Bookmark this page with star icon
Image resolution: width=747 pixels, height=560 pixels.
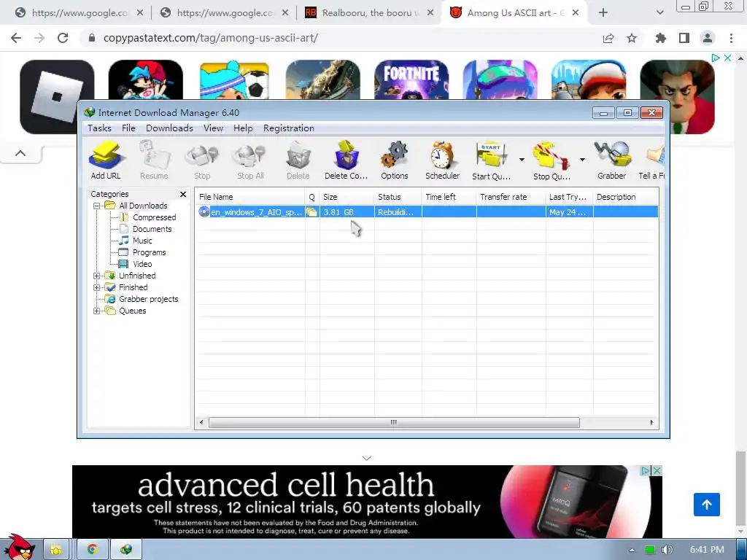pos(632,38)
